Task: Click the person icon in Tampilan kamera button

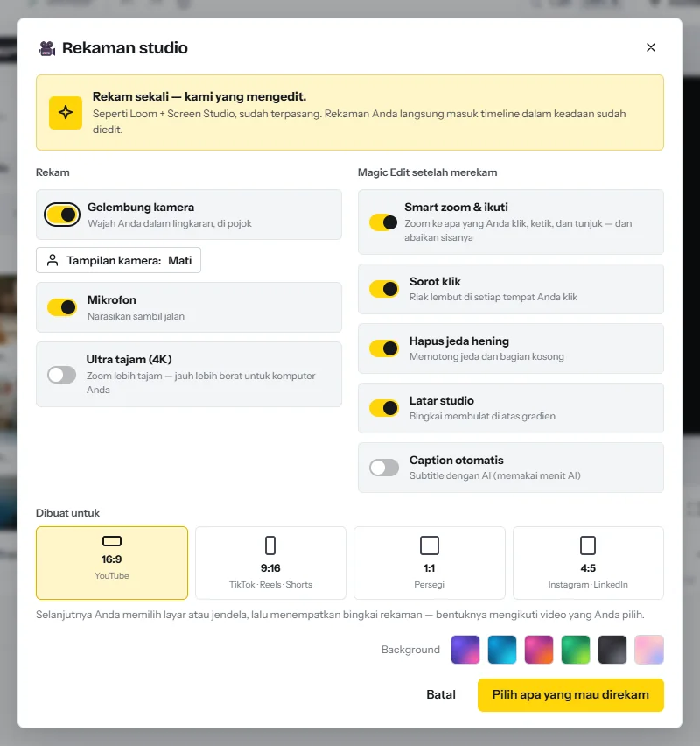Action: 52,260
